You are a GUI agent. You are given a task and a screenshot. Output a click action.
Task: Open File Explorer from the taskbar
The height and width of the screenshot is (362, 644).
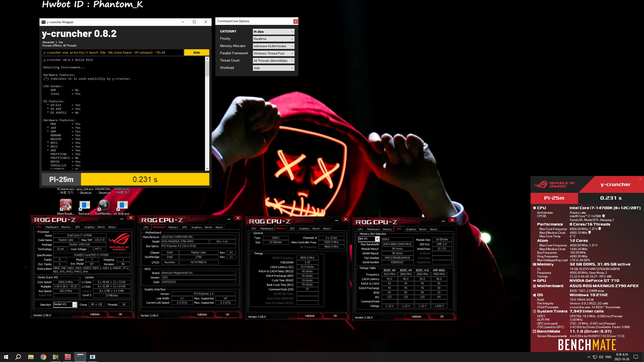click(31, 357)
